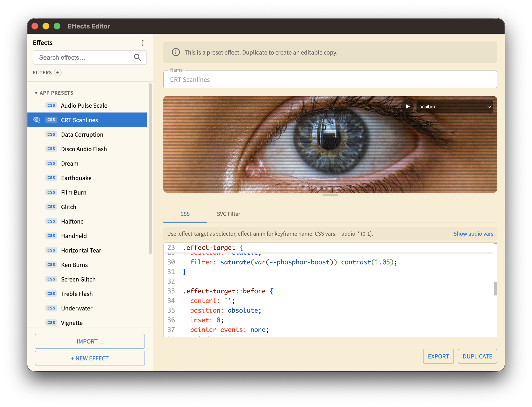Click the plus icon next to FILTERS
The height and width of the screenshot is (407, 532).
click(x=58, y=72)
